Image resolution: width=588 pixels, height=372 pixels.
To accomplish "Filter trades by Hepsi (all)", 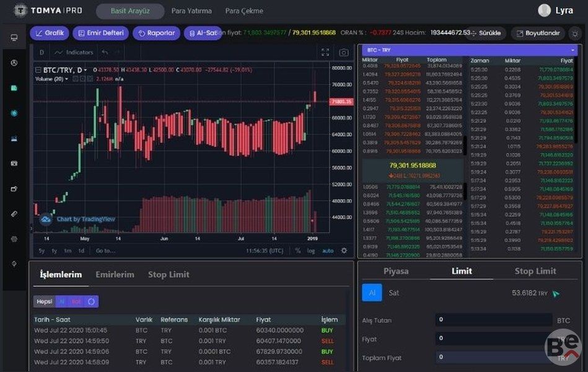I will [44, 301].
